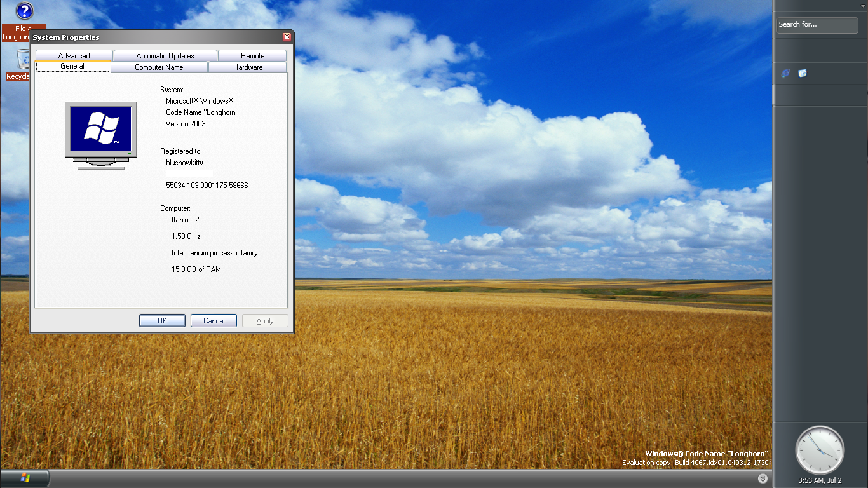Click the 1.50 GHz value
Viewport: 868px width, 488px height.
[186, 236]
